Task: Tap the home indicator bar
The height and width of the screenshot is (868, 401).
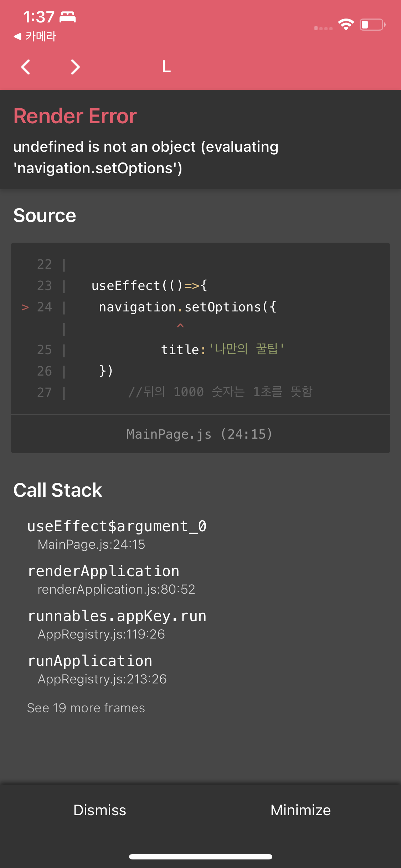Action: [x=201, y=857]
